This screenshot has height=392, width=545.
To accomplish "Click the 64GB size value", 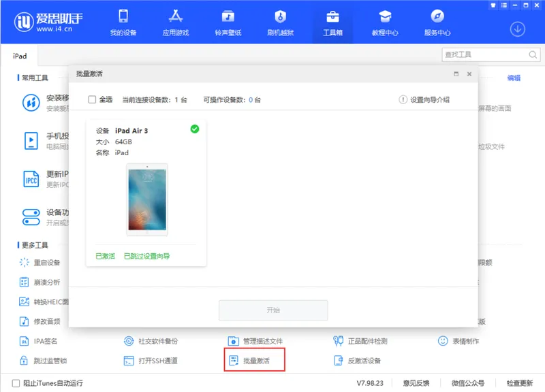I will pyautogui.click(x=123, y=142).
